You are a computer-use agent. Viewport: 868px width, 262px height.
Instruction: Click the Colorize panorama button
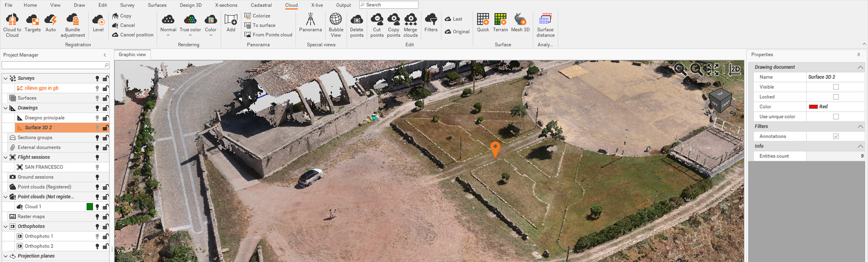[258, 16]
